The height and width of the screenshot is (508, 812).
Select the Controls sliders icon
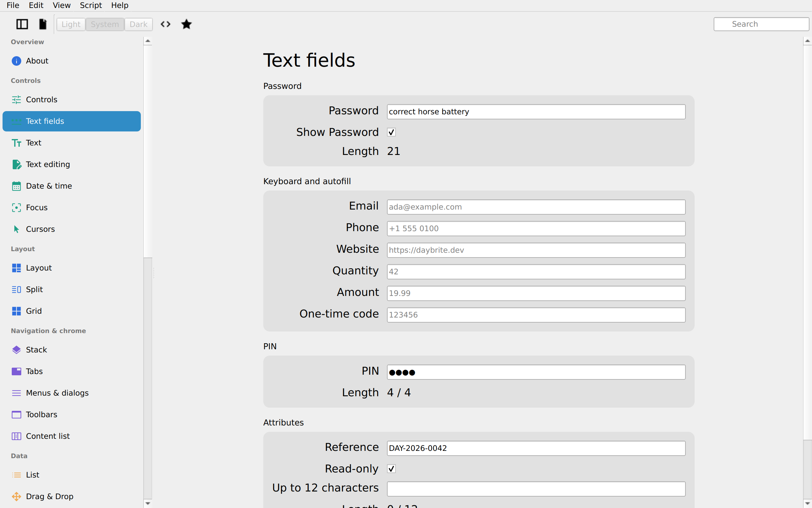pyautogui.click(x=16, y=99)
